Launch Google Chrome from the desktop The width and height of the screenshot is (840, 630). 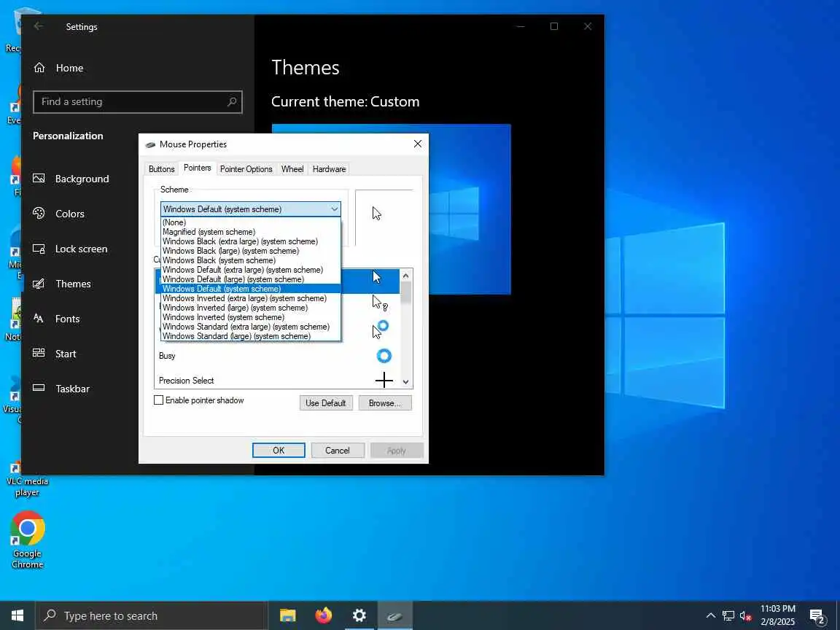click(27, 540)
